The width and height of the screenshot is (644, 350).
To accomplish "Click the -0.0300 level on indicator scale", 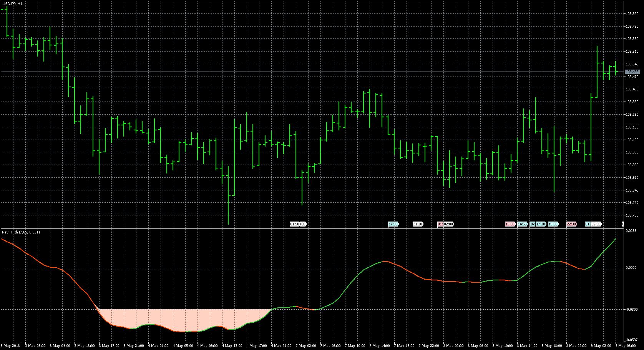I will (632, 310).
